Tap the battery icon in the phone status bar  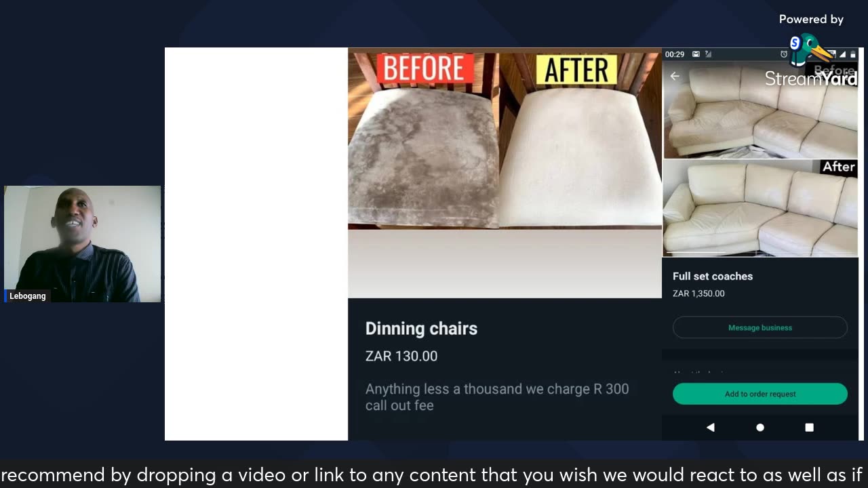(853, 54)
